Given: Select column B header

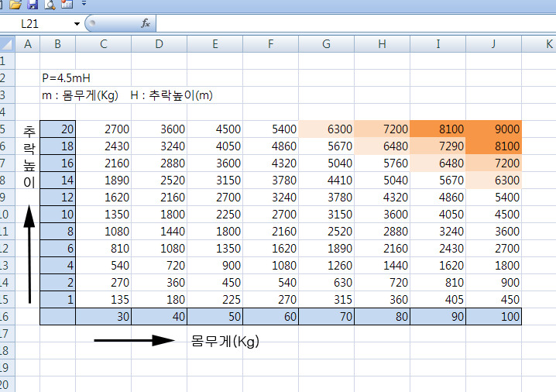Looking at the screenshot, I should pyautogui.click(x=58, y=44).
